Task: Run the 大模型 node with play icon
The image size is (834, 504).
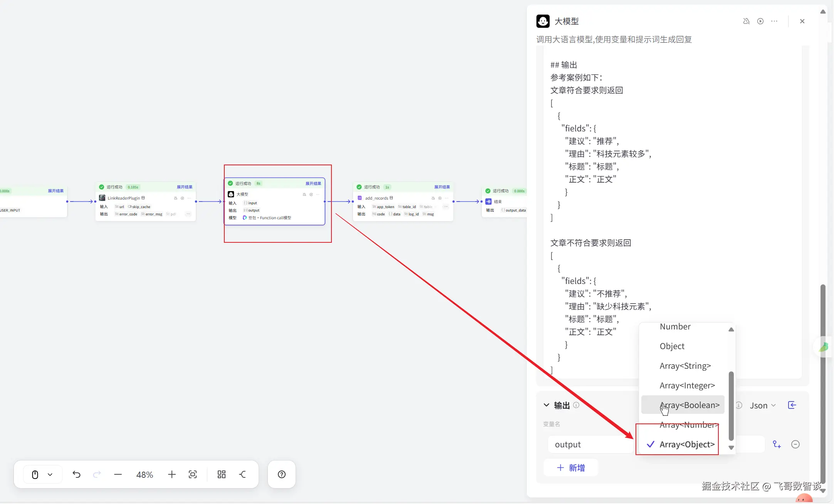Action: click(760, 21)
